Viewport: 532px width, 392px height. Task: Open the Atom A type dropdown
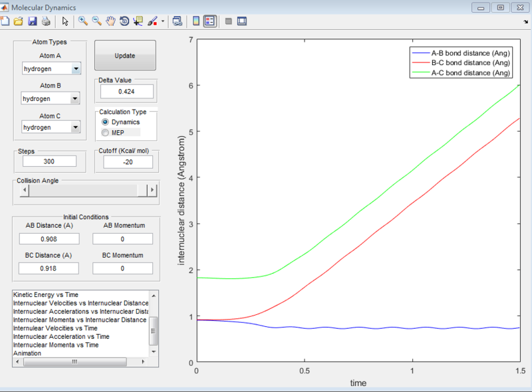pyautogui.click(x=75, y=68)
